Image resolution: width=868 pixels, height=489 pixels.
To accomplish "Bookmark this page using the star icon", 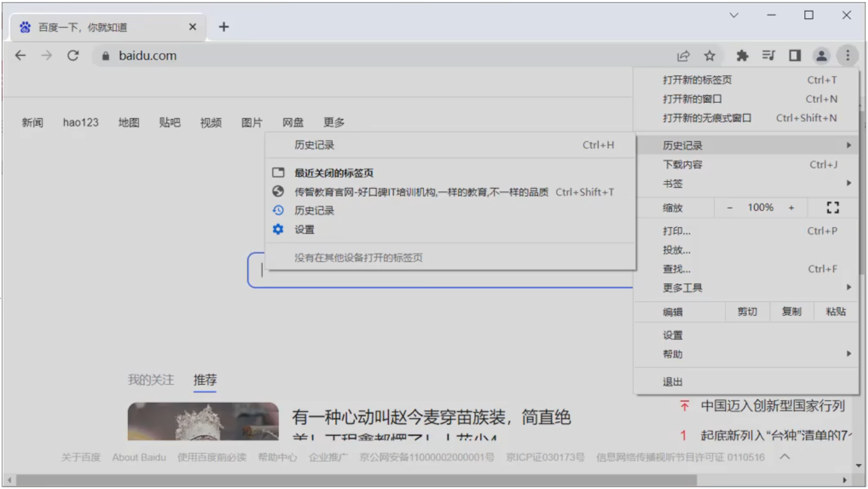I will point(709,56).
